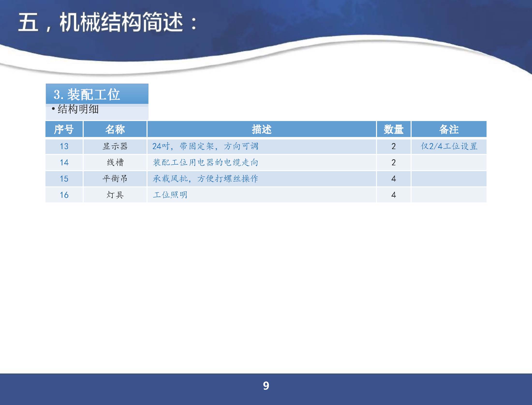Screen dimensions: 532x405
Task: Select the 描述 column header
Action: tap(261, 129)
